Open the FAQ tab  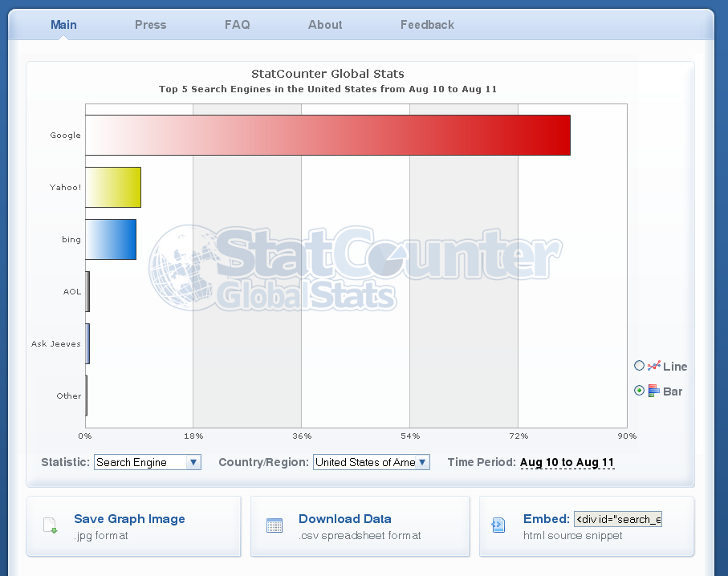coord(238,25)
